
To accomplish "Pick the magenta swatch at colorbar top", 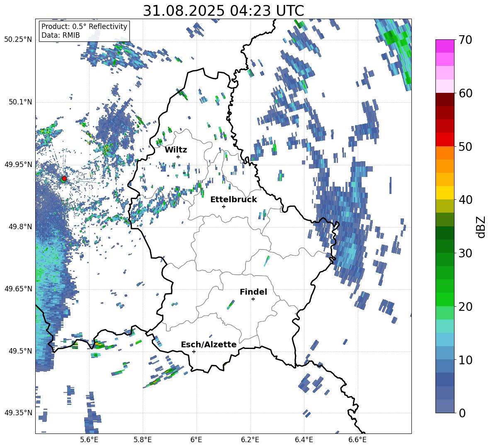I will 445,46.
